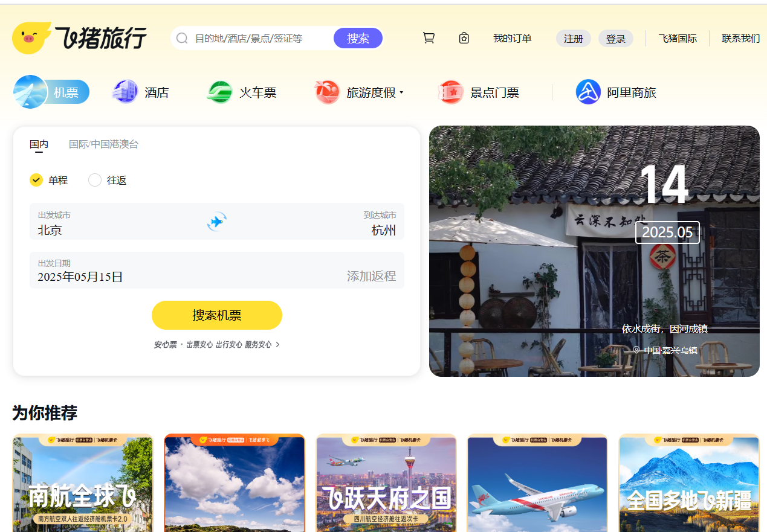Image resolution: width=767 pixels, height=532 pixels.
Task: Swap departure and arrival cities icon
Action: click(x=217, y=222)
